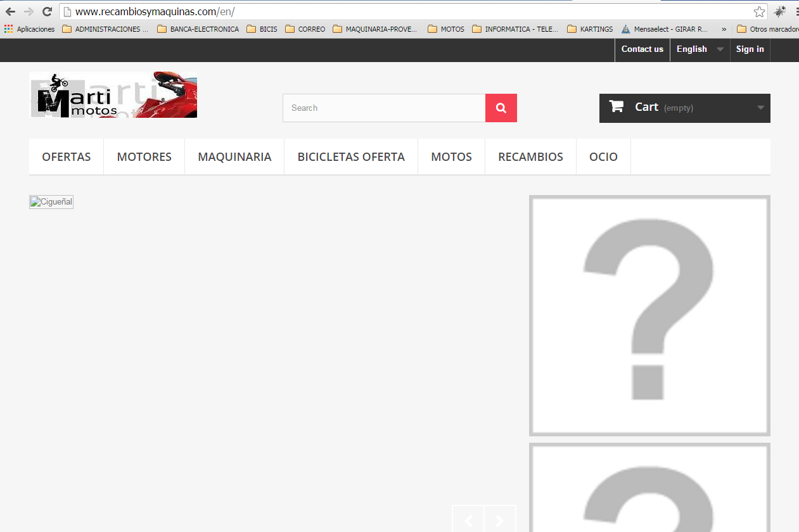799x532 pixels.
Task: Click the Cart (empty) text
Action: [x=664, y=107]
